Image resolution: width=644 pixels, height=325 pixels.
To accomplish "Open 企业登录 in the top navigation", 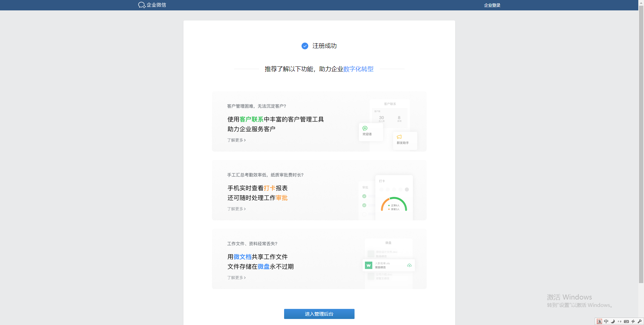I will point(492,5).
